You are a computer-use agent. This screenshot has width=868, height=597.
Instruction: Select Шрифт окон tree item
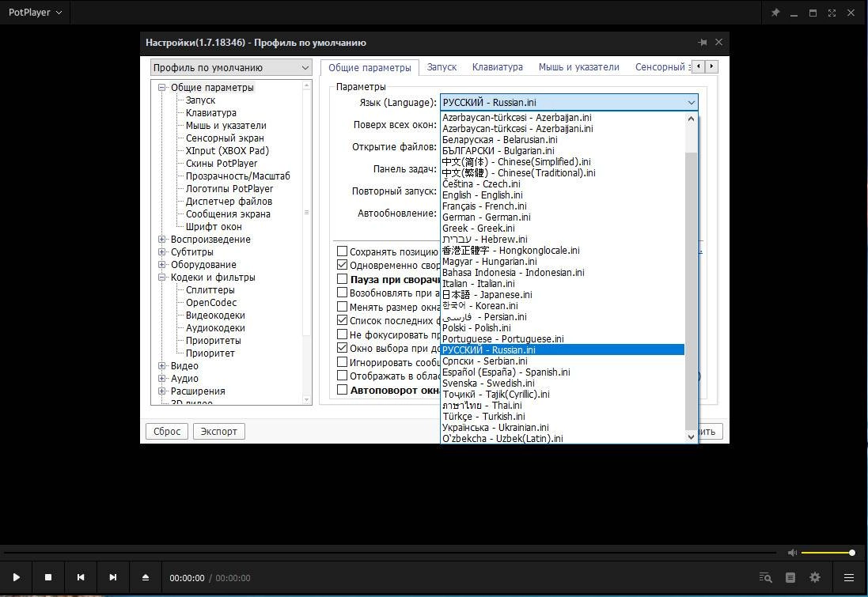[x=214, y=226]
